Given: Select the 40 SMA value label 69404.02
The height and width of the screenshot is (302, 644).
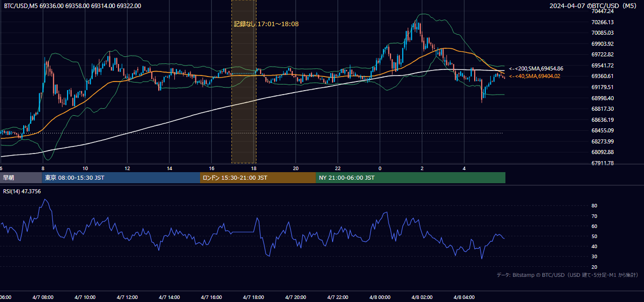Looking at the screenshot, I should coord(534,76).
